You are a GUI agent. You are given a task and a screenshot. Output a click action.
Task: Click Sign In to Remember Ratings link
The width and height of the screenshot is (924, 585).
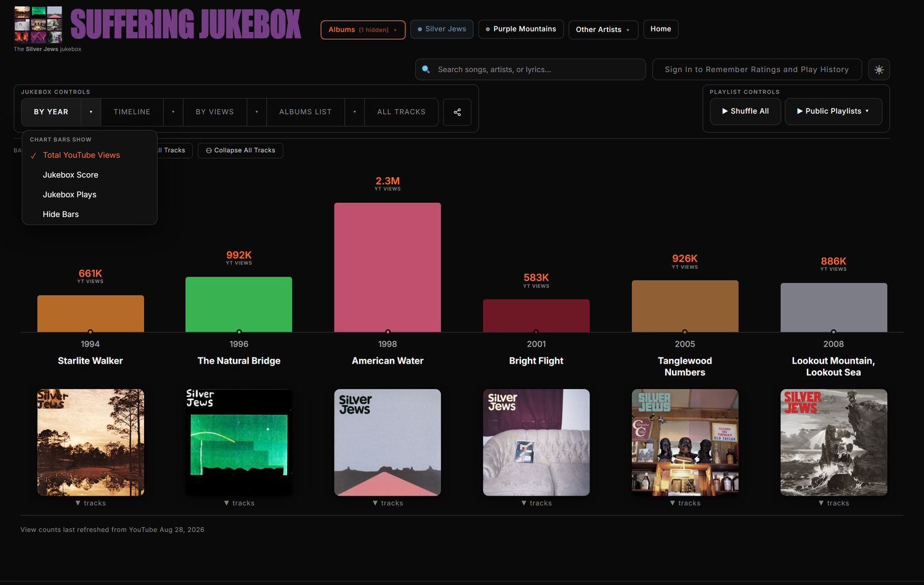[x=756, y=70]
